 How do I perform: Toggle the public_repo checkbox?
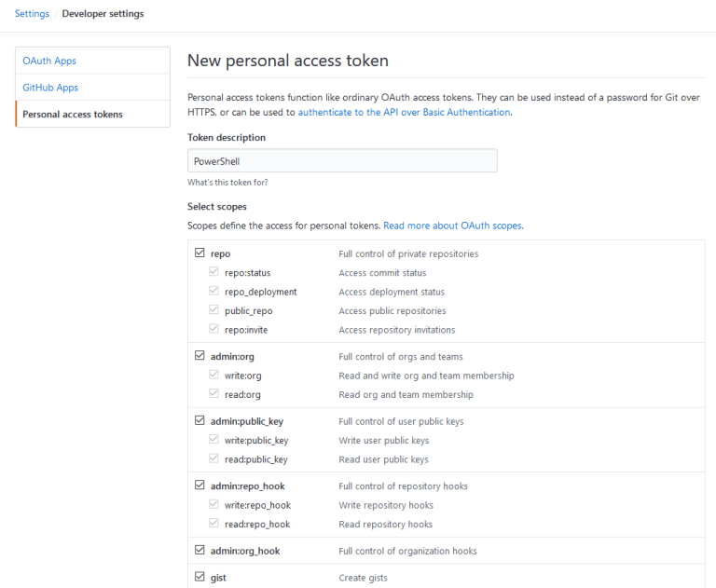pos(213,309)
